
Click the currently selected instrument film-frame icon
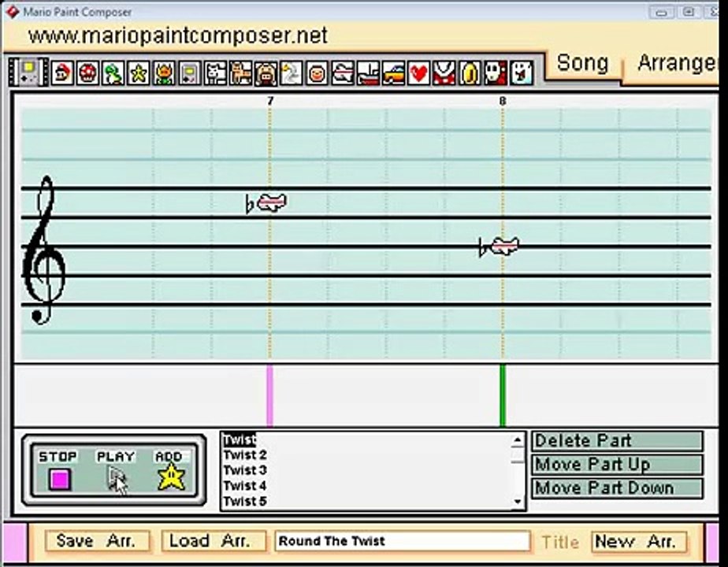click(x=29, y=72)
